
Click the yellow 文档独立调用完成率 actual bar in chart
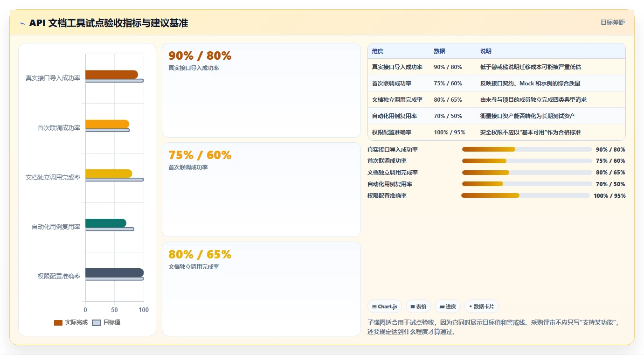point(109,174)
